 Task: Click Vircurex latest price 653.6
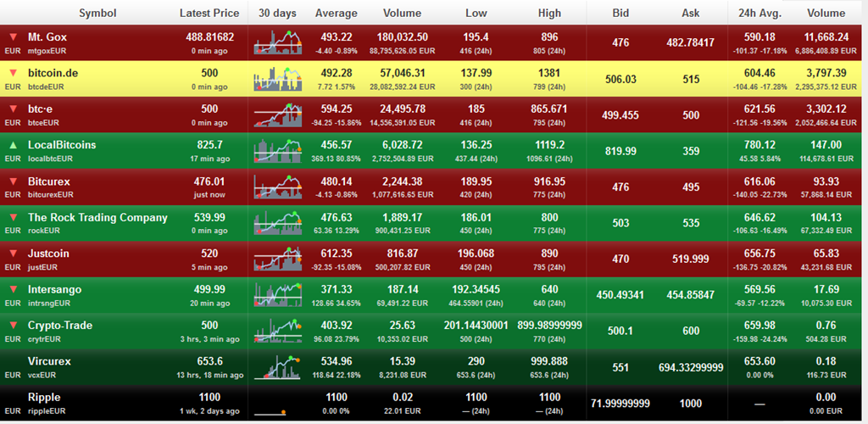[x=209, y=361]
